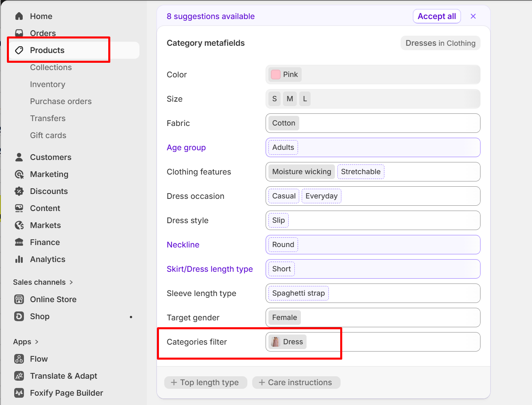The image size is (532, 405).
Task: Click the Moisture wicking tag
Action: click(302, 172)
